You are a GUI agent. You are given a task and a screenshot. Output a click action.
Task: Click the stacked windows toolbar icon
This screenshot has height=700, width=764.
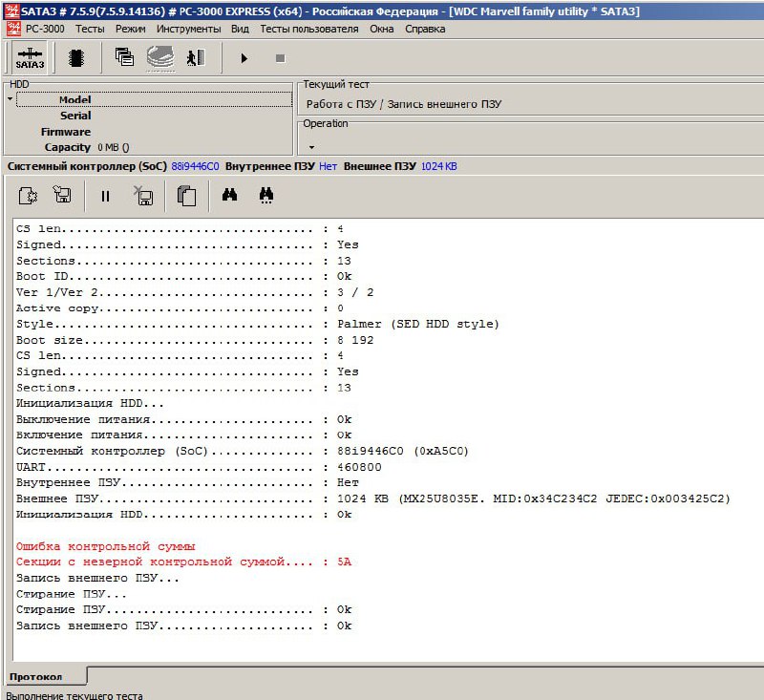(124, 58)
